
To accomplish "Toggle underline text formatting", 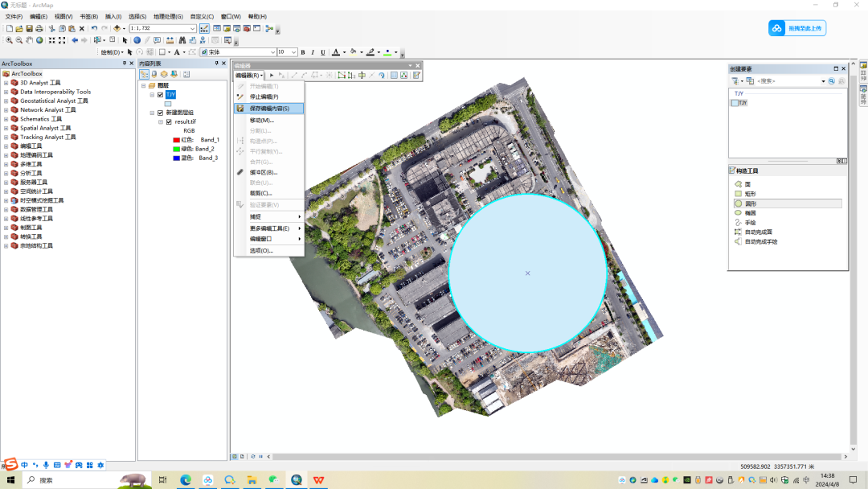I will click(323, 52).
